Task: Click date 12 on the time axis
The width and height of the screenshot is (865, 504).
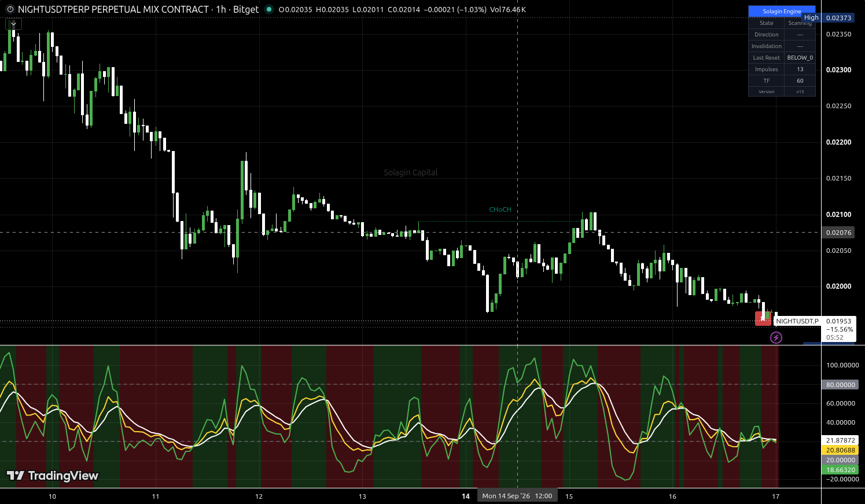Action: point(259,496)
